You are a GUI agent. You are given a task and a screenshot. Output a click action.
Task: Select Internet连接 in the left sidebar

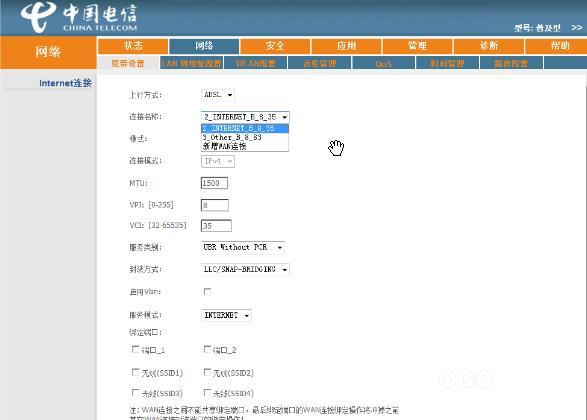click(66, 83)
